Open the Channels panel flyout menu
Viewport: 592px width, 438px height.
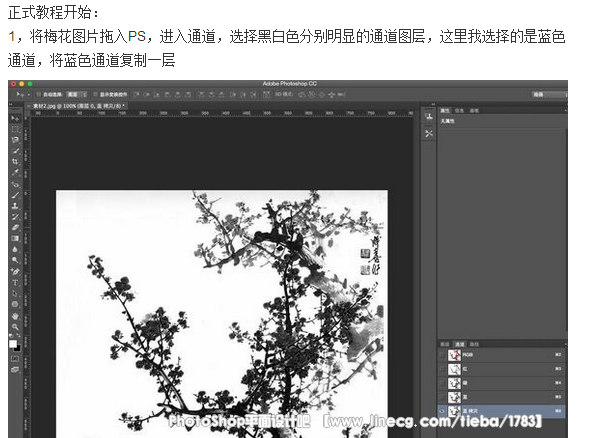(x=565, y=344)
